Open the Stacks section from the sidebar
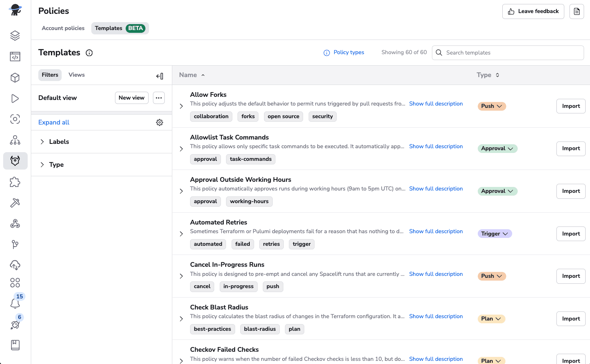Viewport: 590px width, 364px height. 15,35
